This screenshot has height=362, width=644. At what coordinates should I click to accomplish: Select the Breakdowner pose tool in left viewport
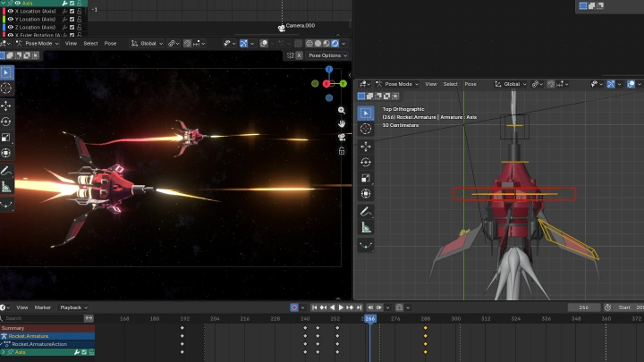[x=6, y=205]
